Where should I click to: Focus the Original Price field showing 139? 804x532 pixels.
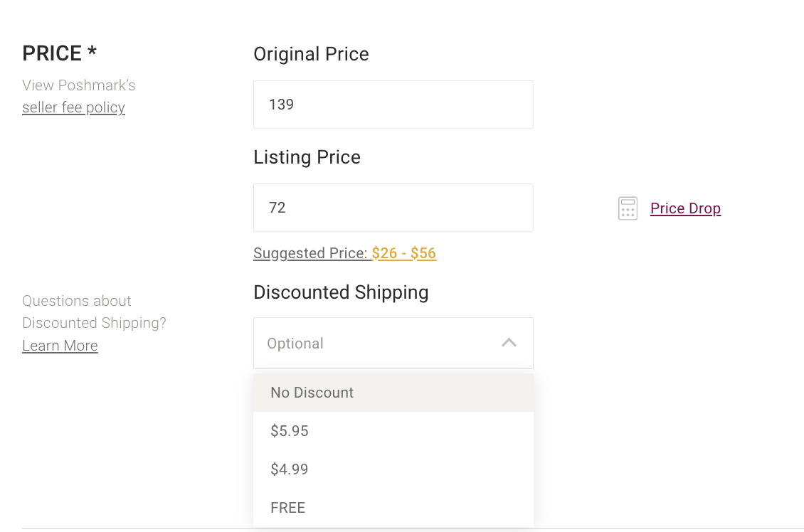[393, 105]
